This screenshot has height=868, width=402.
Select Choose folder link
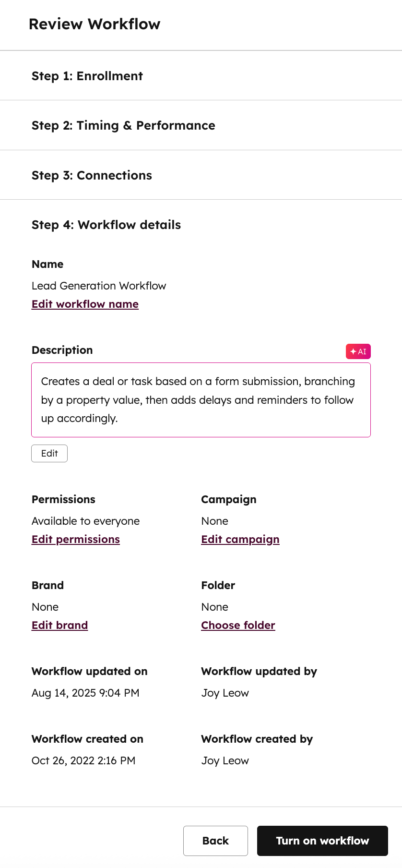point(238,625)
